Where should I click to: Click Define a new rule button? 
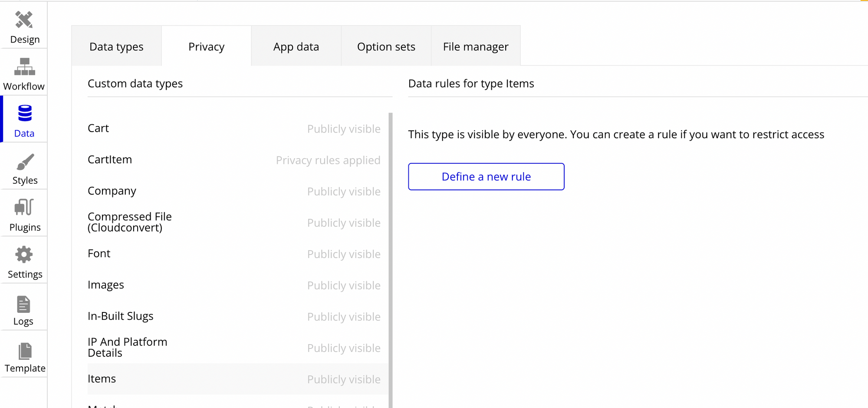click(486, 176)
